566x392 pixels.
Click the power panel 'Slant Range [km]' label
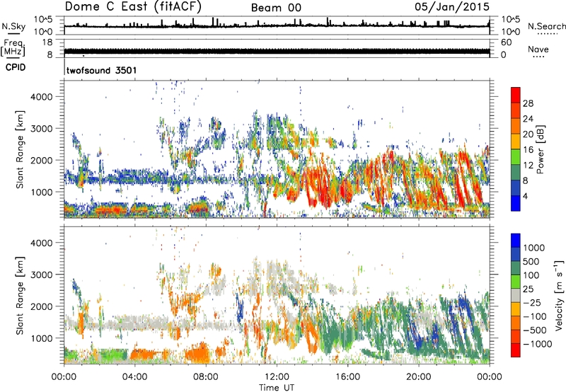click(20, 149)
